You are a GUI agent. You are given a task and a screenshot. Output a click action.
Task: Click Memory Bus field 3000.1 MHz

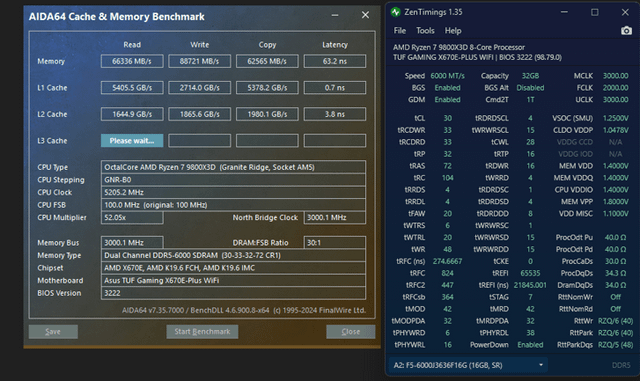pyautogui.click(x=132, y=243)
